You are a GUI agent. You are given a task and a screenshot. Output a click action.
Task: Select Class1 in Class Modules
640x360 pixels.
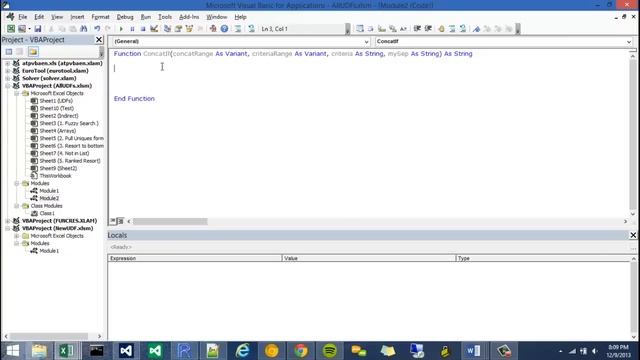[x=47, y=213]
